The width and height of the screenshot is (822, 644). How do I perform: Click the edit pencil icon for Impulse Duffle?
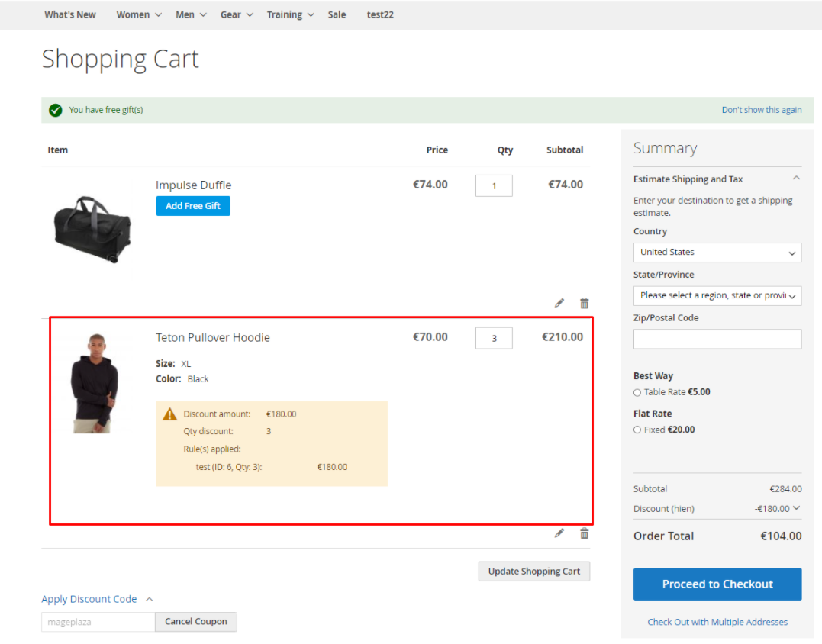tap(559, 303)
